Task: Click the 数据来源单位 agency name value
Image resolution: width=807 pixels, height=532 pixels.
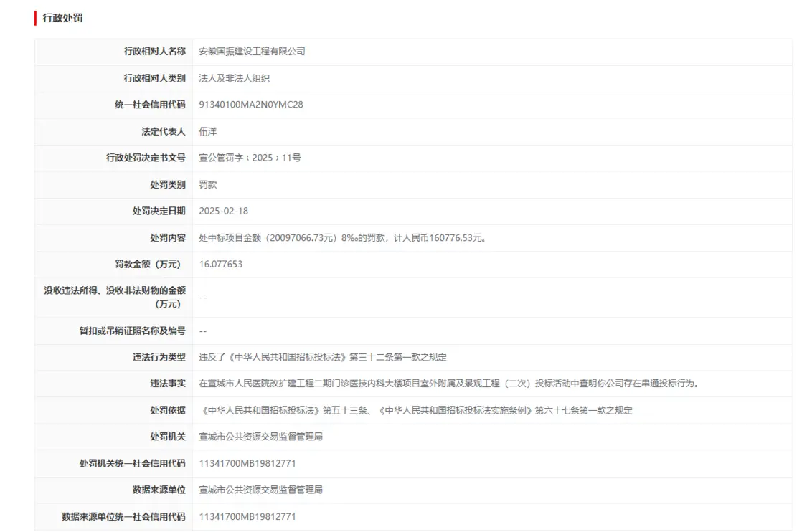Action: click(260, 490)
